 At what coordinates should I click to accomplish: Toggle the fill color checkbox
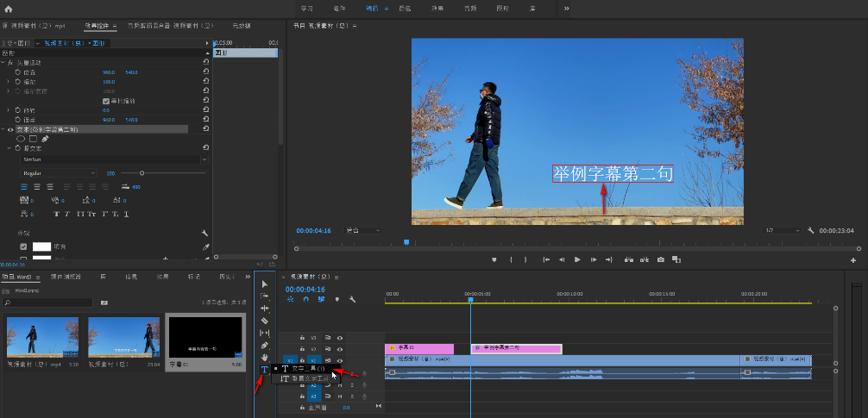click(x=23, y=246)
